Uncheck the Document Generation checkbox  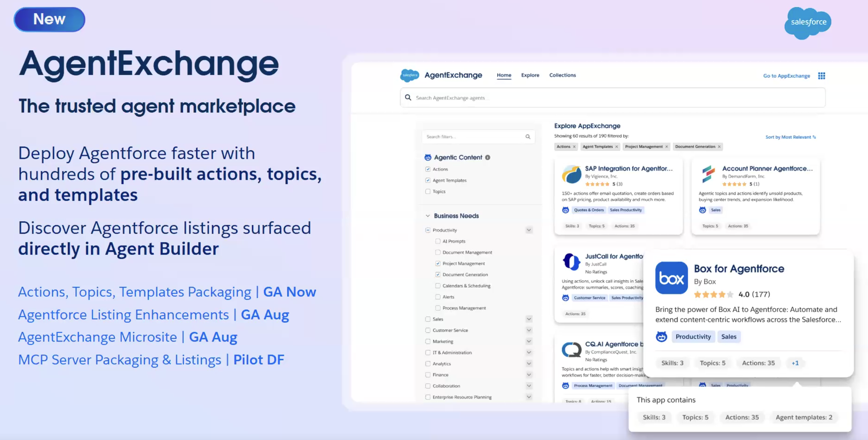pyautogui.click(x=438, y=275)
